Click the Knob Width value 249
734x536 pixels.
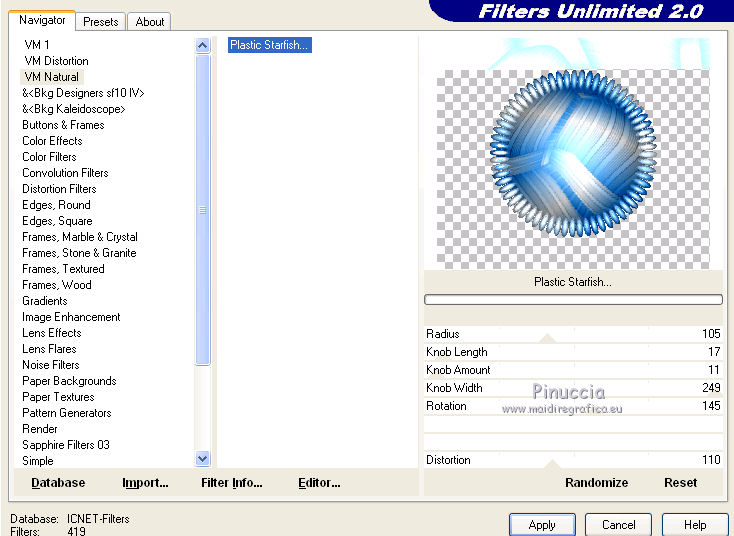click(x=711, y=388)
